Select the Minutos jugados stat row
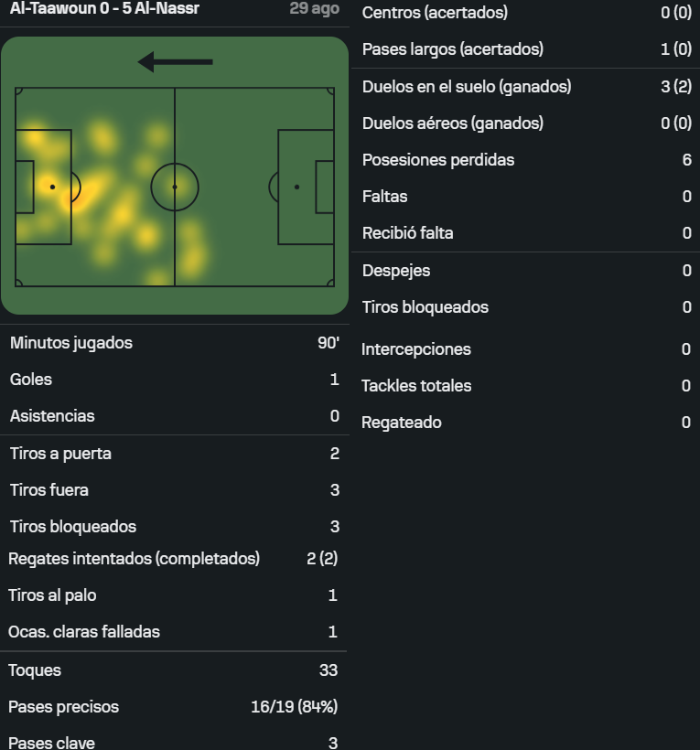 [x=175, y=343]
